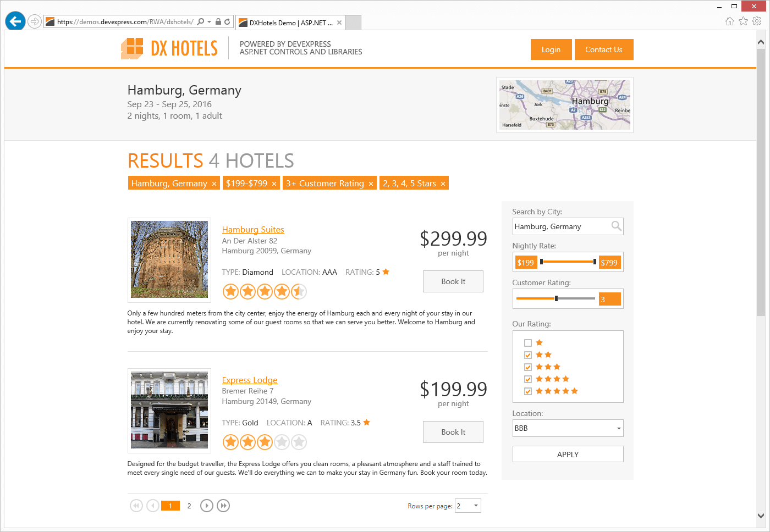
Task: Jump to last results page arrow
Action: click(x=223, y=506)
